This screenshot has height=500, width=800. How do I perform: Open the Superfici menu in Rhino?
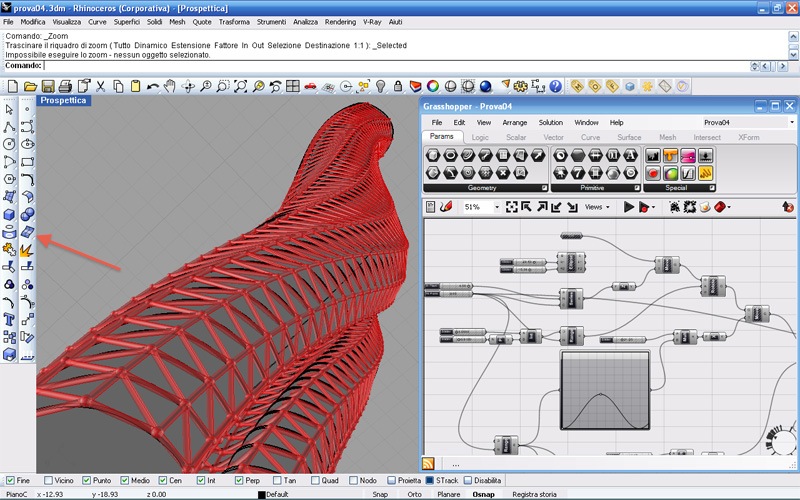[x=127, y=22]
